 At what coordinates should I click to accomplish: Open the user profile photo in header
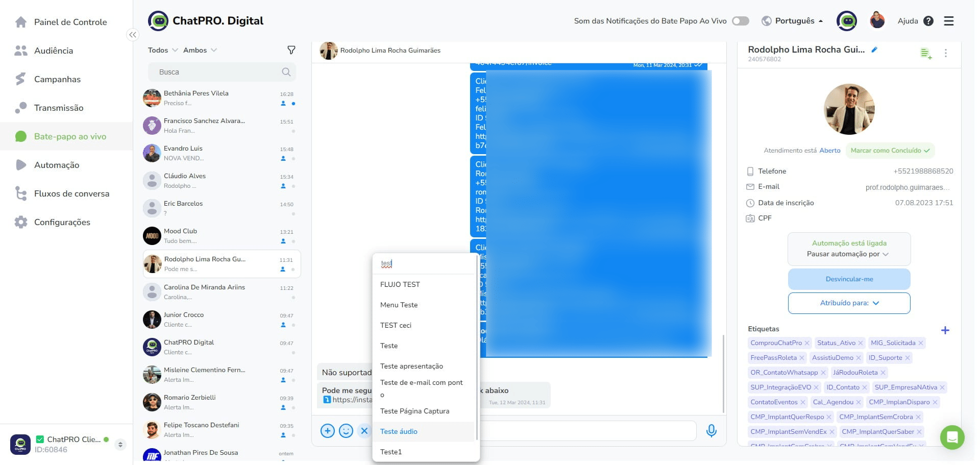coord(877,21)
